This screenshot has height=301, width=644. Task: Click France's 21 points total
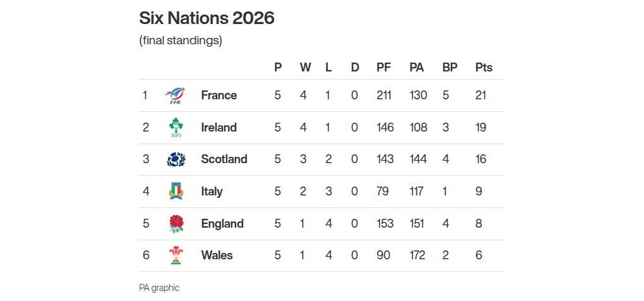coord(481,95)
